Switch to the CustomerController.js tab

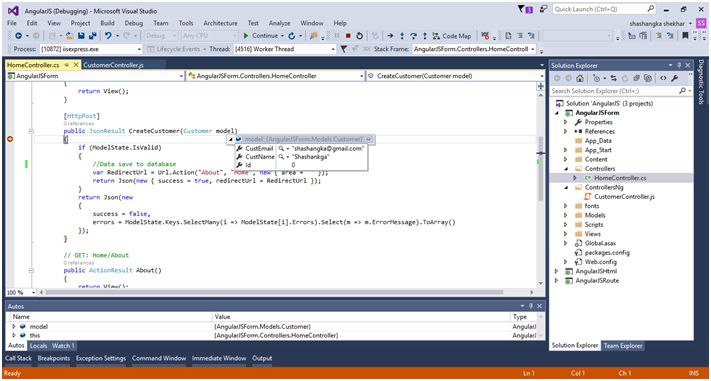pyautogui.click(x=113, y=65)
